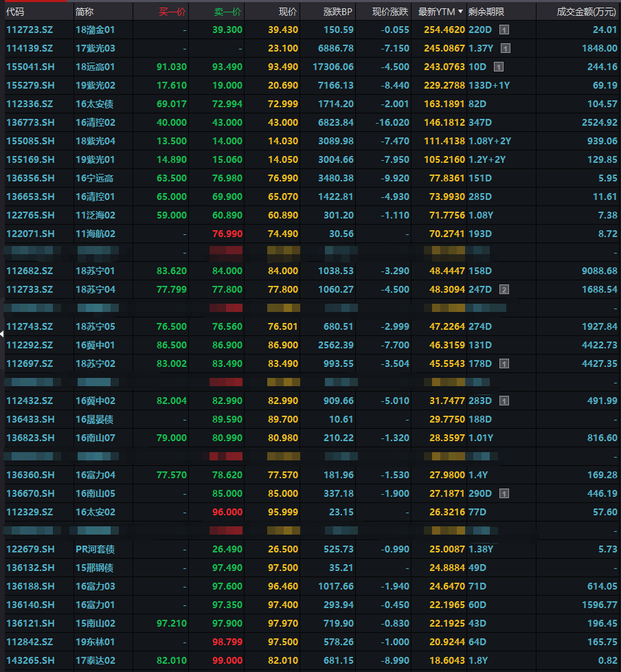The width and height of the screenshot is (621, 672).
Task: Click the red ask price 76.990 of 11海航02
Action: [227, 234]
